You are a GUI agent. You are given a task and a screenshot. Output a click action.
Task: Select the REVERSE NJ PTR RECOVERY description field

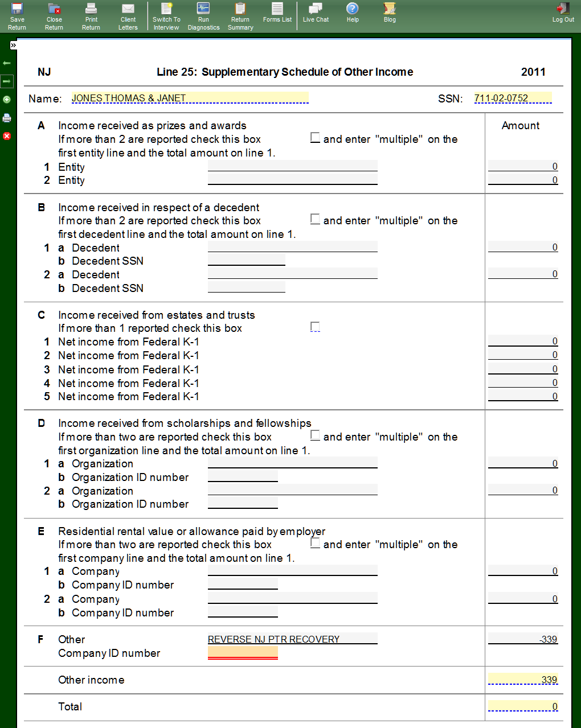[x=292, y=639]
